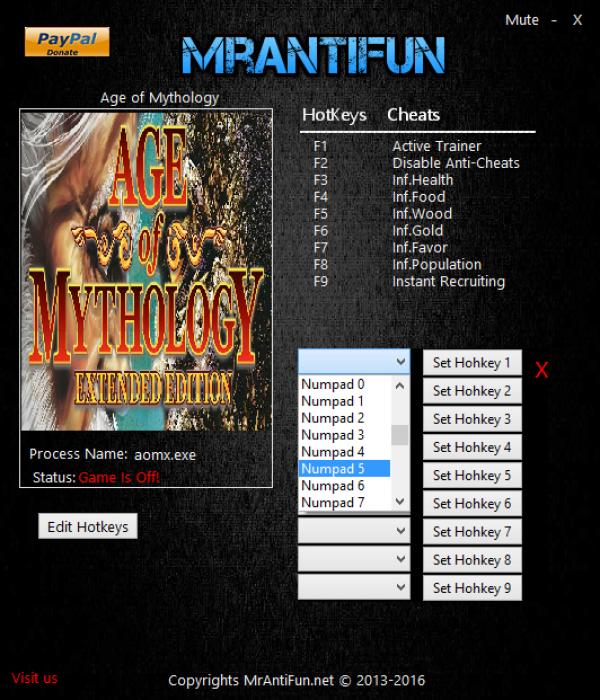Select Numpad 1 from the list
This screenshot has height=700, width=600.
[x=344, y=401]
